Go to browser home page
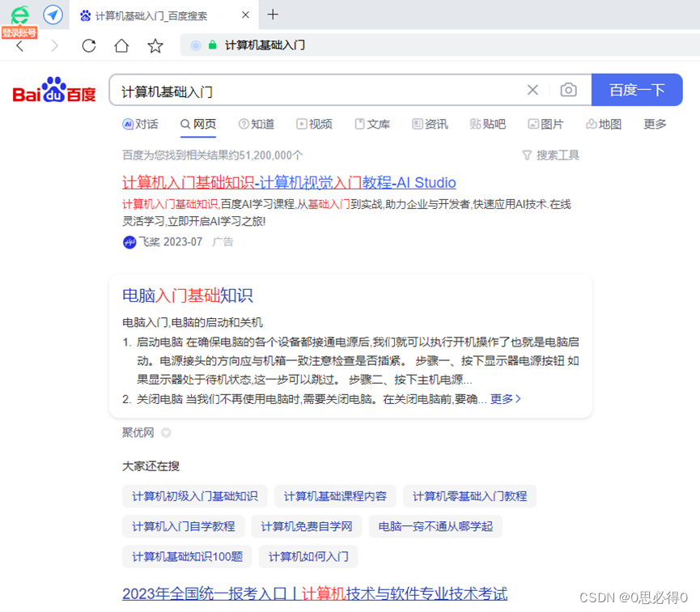The image size is (700, 612). [121, 45]
